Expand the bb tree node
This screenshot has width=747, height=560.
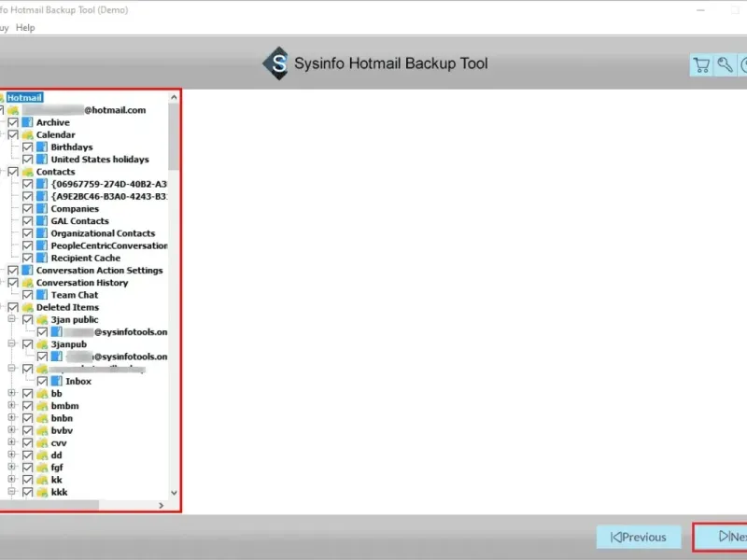point(12,393)
